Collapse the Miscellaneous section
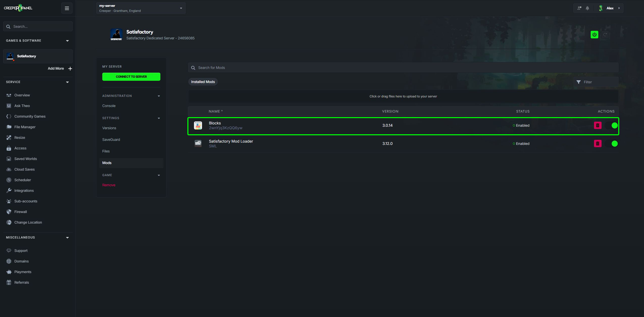The width and height of the screenshot is (644, 317). pos(67,238)
